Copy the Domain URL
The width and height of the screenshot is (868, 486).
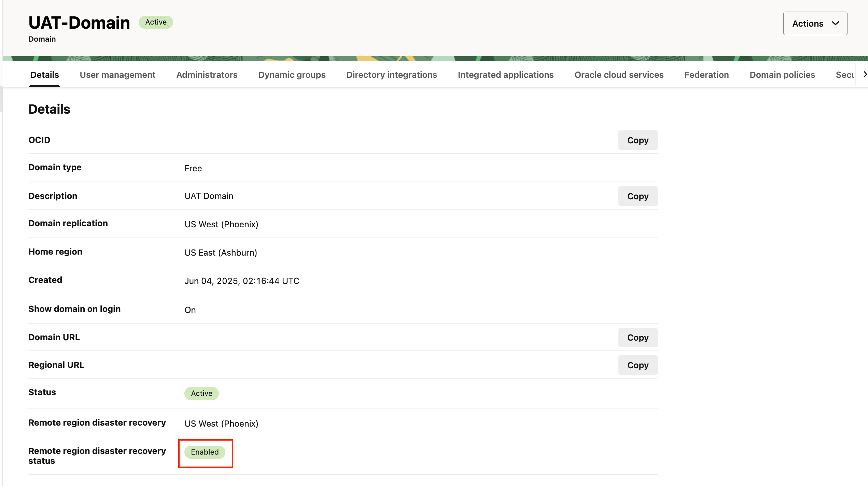[638, 338]
